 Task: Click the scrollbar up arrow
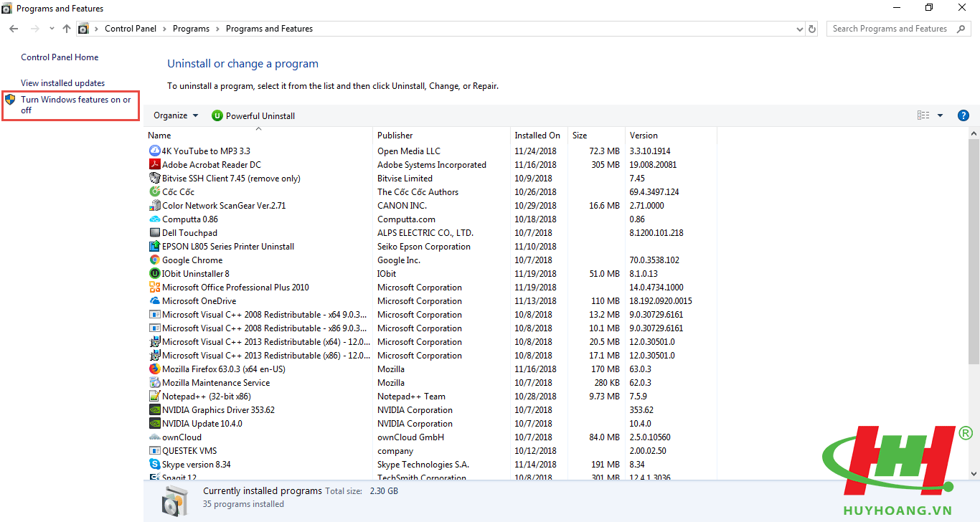[x=974, y=134]
